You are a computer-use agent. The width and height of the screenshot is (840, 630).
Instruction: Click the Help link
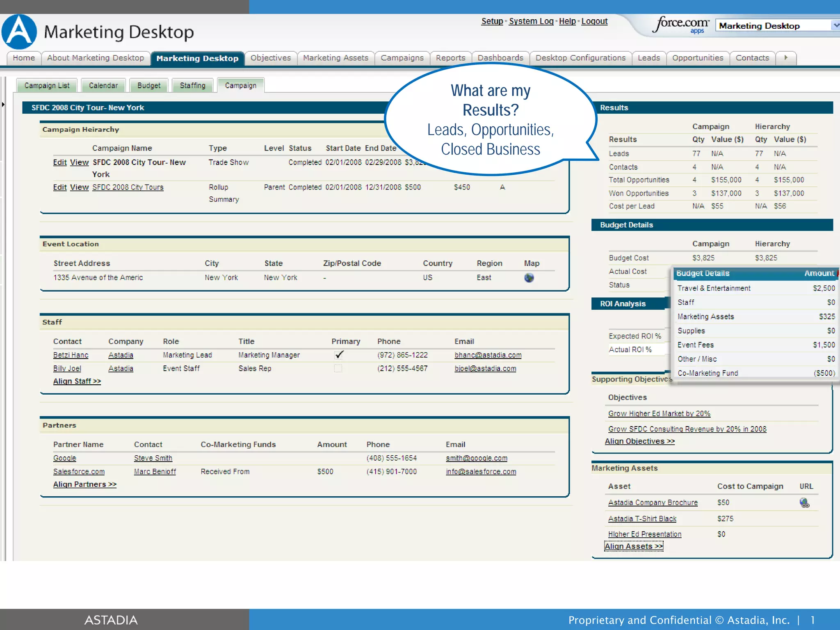tap(567, 21)
